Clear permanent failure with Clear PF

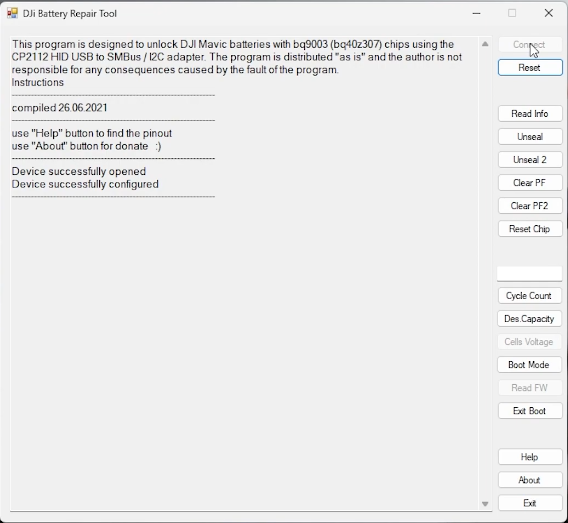pyautogui.click(x=530, y=183)
